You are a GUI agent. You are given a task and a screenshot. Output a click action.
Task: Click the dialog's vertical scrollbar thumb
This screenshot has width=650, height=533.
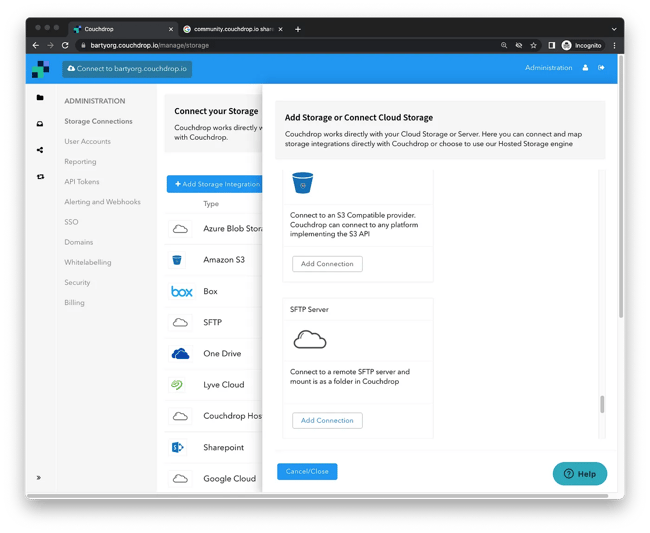(x=601, y=404)
